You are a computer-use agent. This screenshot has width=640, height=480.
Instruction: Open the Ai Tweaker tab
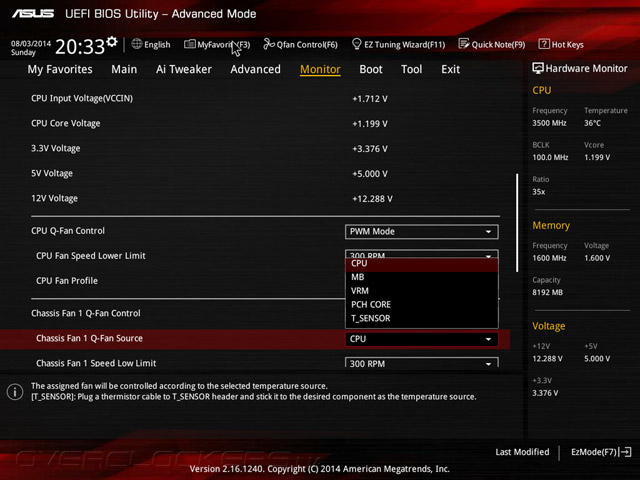[x=184, y=69]
